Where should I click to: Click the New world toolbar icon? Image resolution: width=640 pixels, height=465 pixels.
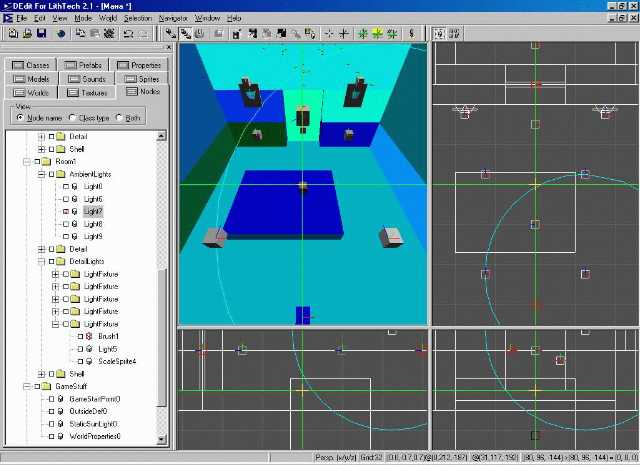coord(13,33)
